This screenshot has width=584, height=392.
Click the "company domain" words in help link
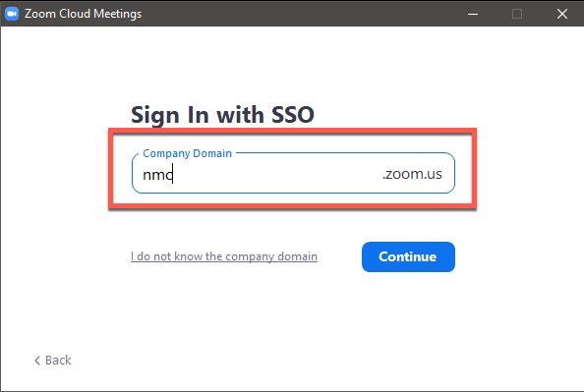[x=271, y=256]
